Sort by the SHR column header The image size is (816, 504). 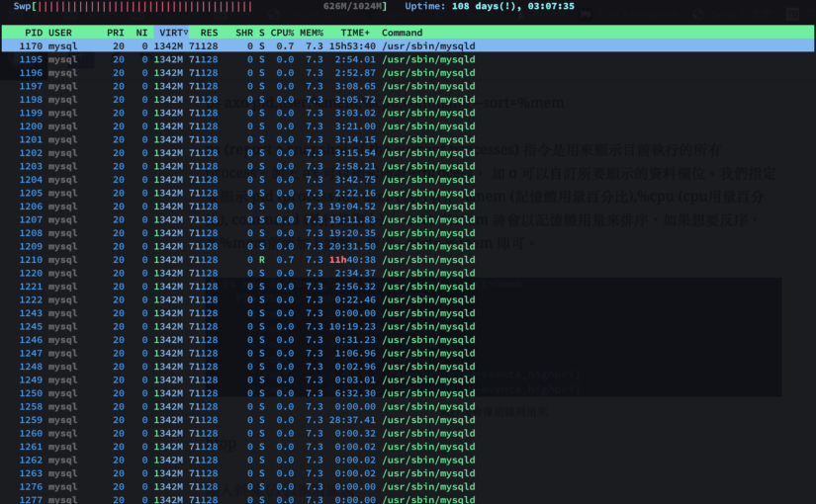[243, 33]
